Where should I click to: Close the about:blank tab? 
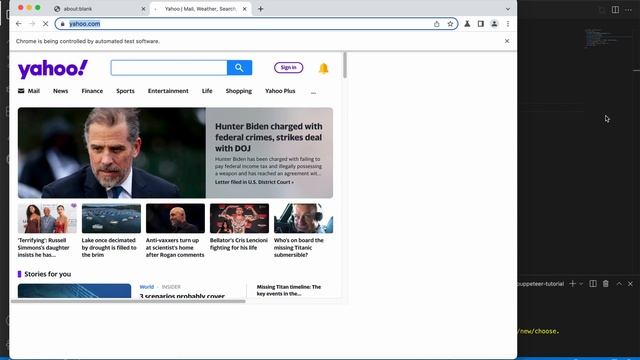(143, 9)
